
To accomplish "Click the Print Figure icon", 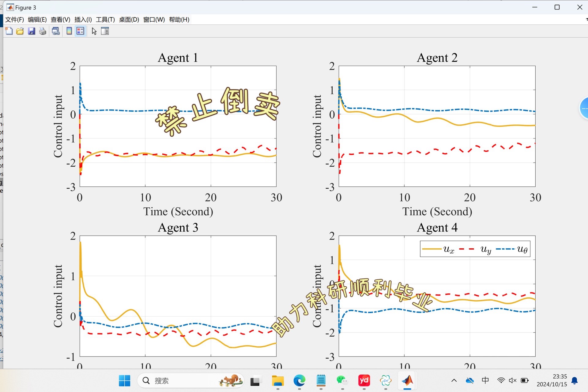I will 43,31.
